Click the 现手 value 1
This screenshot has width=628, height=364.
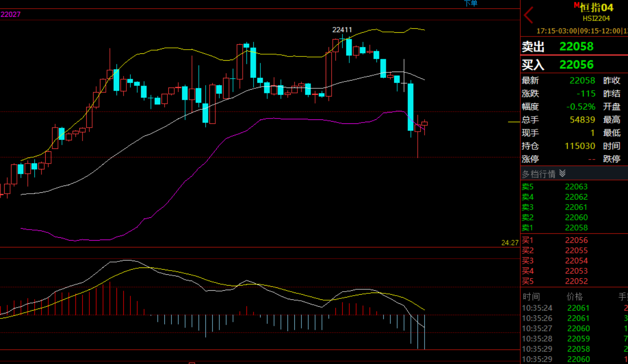coord(593,133)
